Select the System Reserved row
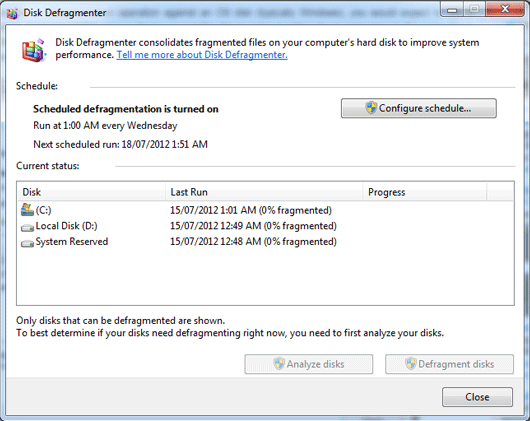This screenshot has height=421, width=530. click(x=265, y=242)
